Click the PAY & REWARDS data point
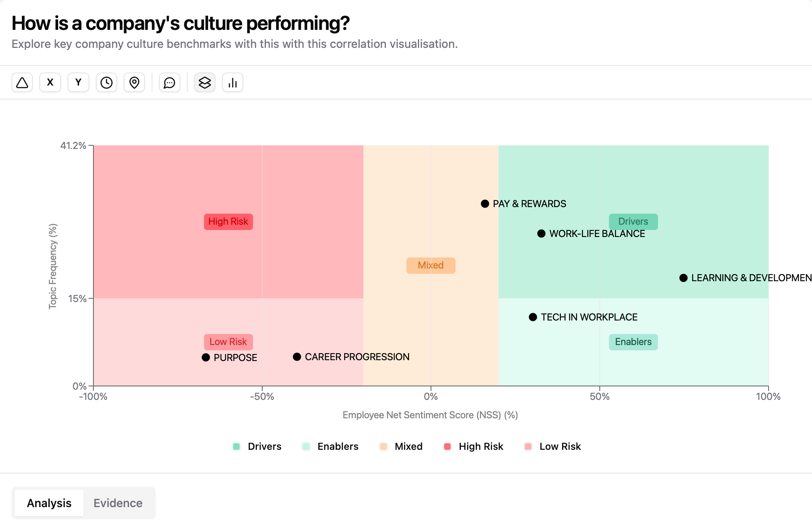 coord(485,204)
